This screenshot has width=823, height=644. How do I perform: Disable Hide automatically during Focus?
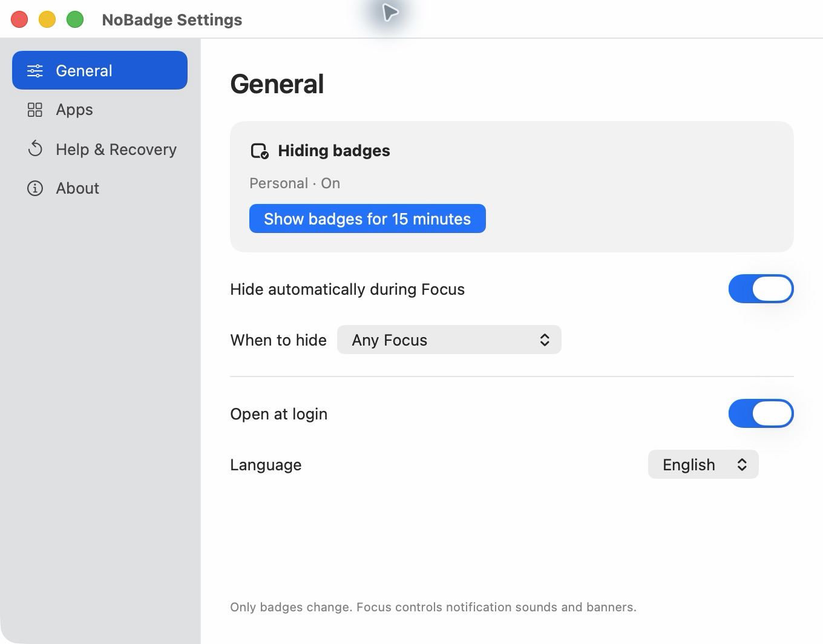click(761, 289)
